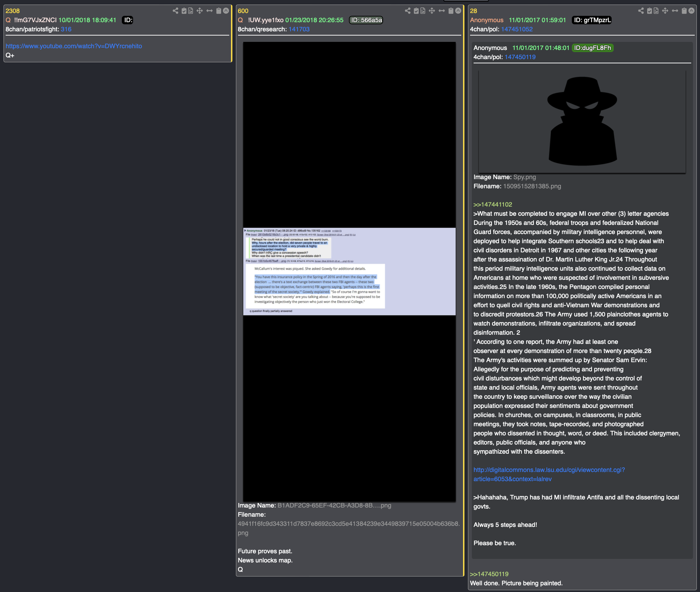Image resolution: width=700 pixels, height=592 pixels.
Task: Click the orange Anonymous name on post 28
Action: point(487,20)
